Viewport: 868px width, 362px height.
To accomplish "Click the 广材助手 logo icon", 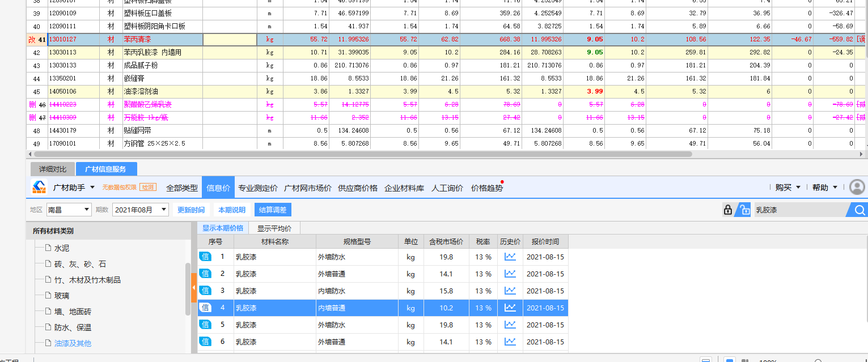I will tap(38, 188).
